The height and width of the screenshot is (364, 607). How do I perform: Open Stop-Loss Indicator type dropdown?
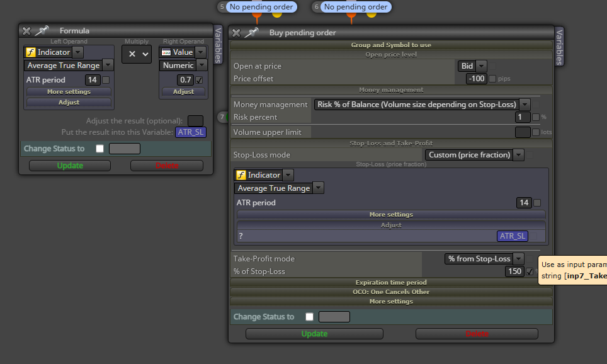click(288, 175)
